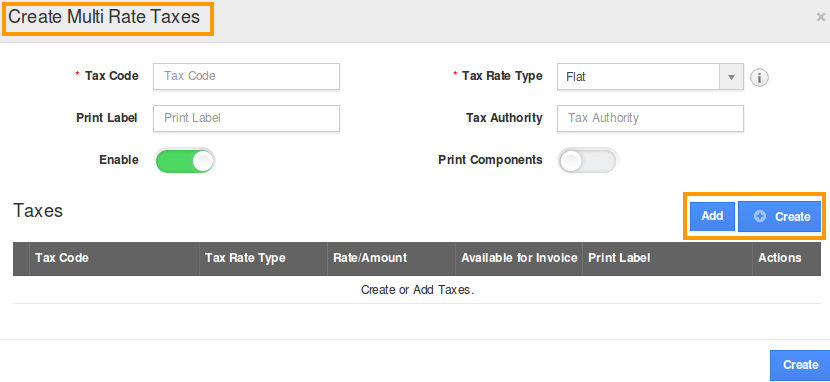
Task: Focus the Print Label text box
Action: click(246, 118)
